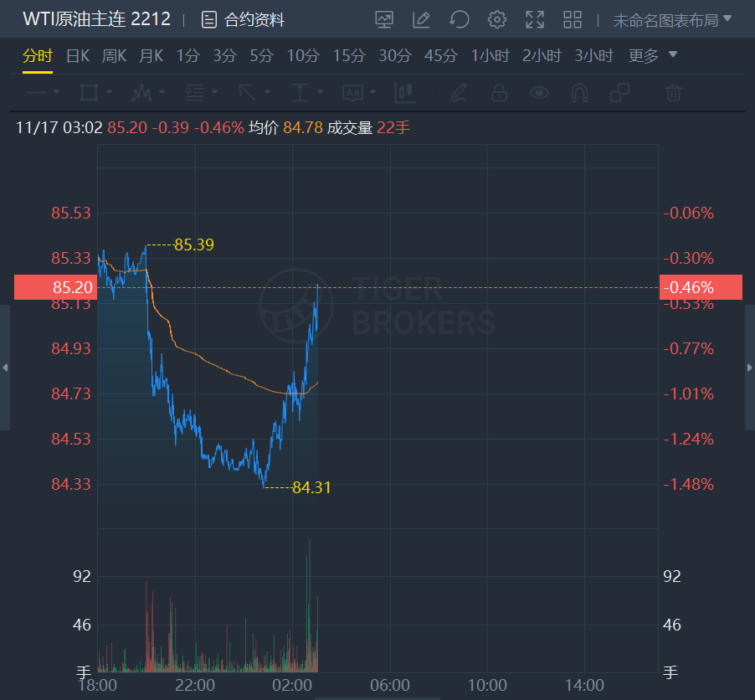Click the left panel collapse arrow
The image size is (755, 700).
[5, 368]
